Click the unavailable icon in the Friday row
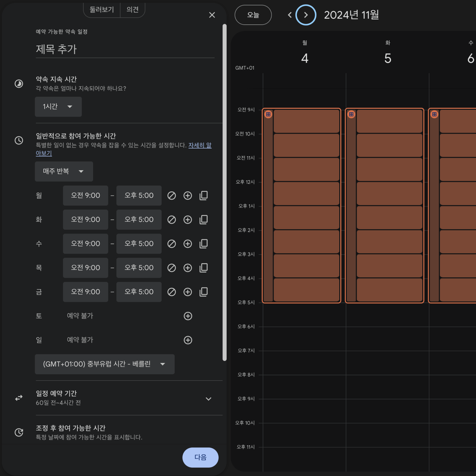476x476 pixels. [x=172, y=292]
